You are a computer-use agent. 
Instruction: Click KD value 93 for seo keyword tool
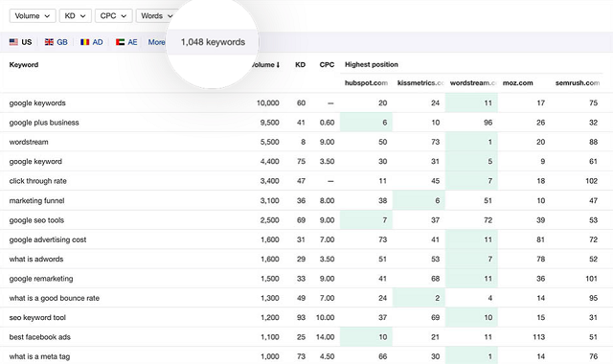pos(301,318)
